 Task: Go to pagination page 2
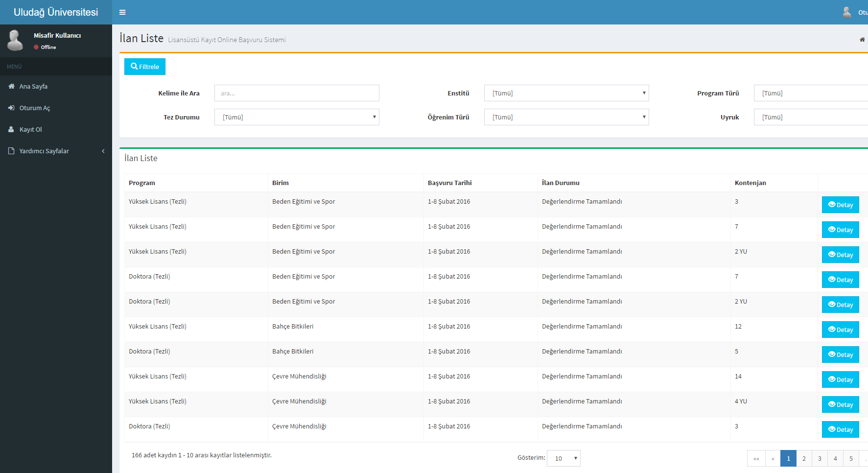point(804,458)
